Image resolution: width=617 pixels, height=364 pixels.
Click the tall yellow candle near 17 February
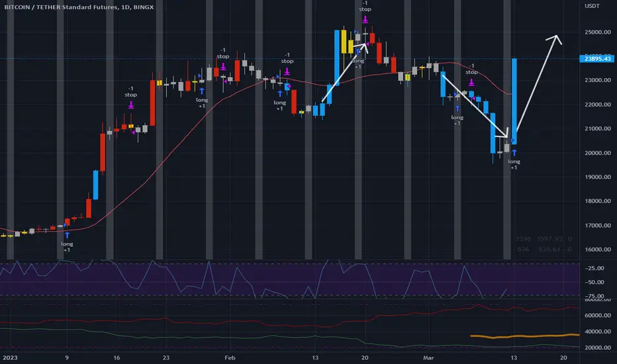(344, 42)
